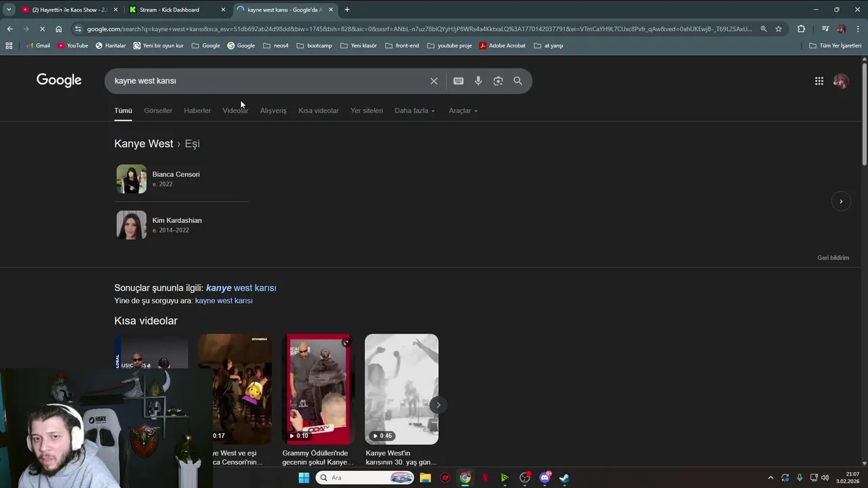Open the Chrome tab search dropdown
Image resolution: width=868 pixels, height=488 pixels.
pos(9,9)
